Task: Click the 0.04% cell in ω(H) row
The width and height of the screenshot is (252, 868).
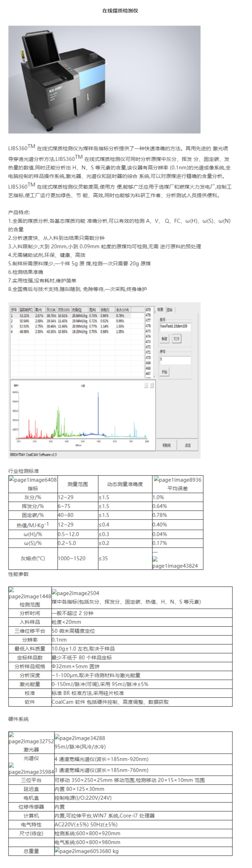Action: [178, 534]
